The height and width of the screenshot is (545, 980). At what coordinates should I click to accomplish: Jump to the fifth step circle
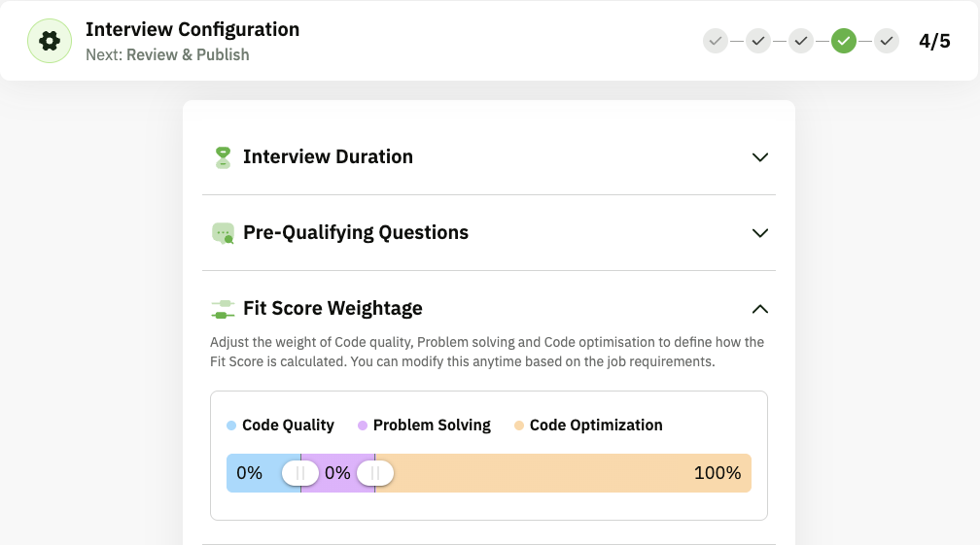click(887, 41)
